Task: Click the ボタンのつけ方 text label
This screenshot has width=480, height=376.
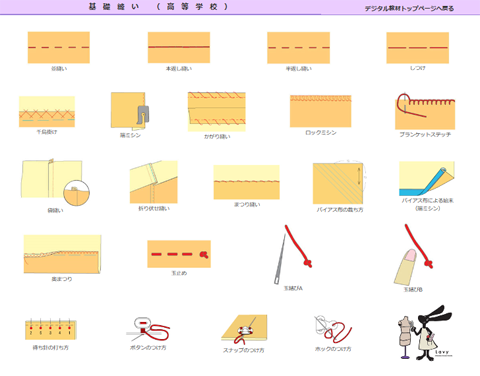Action: [x=148, y=348]
